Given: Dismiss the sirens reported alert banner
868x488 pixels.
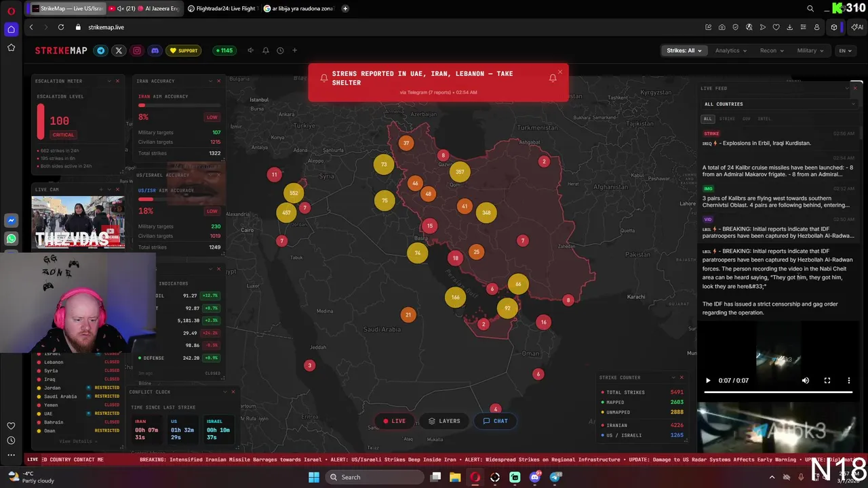Looking at the screenshot, I should click(560, 72).
